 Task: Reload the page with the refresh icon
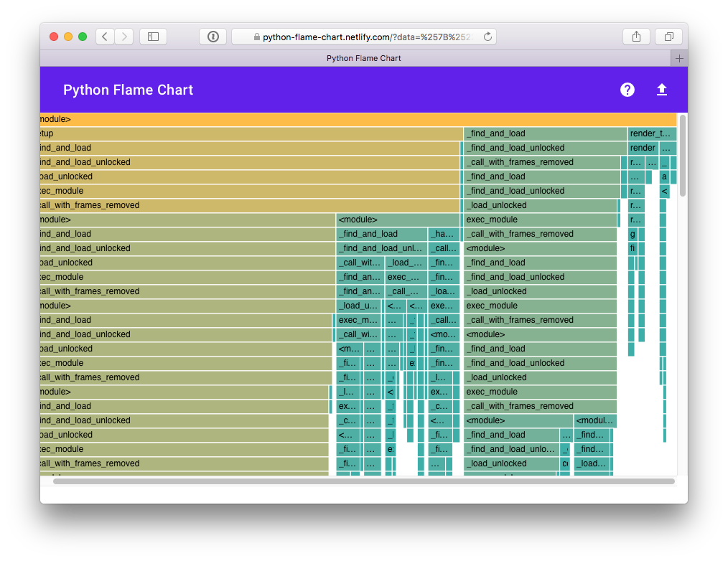[x=487, y=37]
